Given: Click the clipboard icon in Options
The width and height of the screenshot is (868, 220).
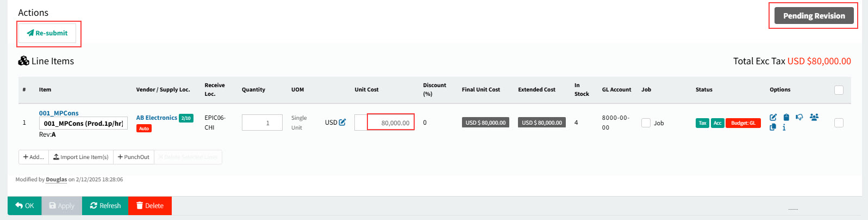Looking at the screenshot, I should tap(786, 117).
